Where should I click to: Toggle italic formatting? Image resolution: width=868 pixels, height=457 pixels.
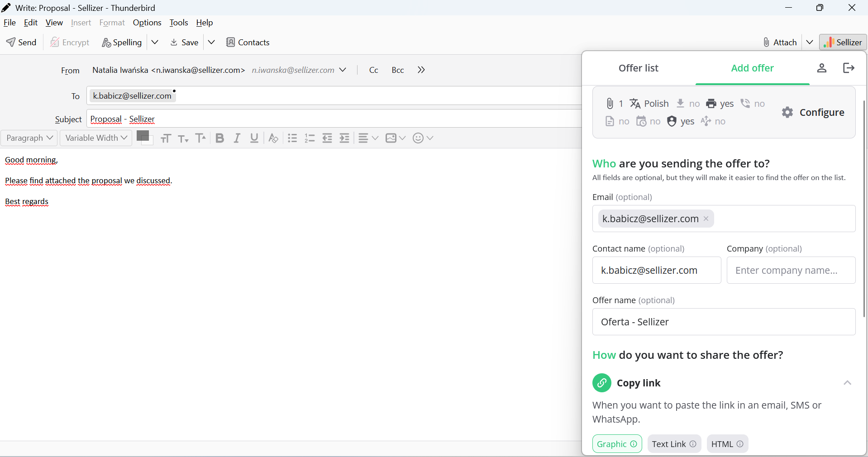pyautogui.click(x=237, y=138)
